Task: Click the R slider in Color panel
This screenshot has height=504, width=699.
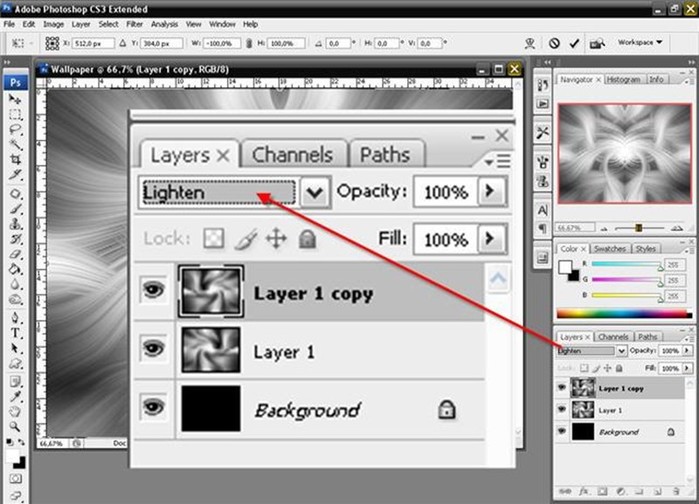Action: pos(627,264)
